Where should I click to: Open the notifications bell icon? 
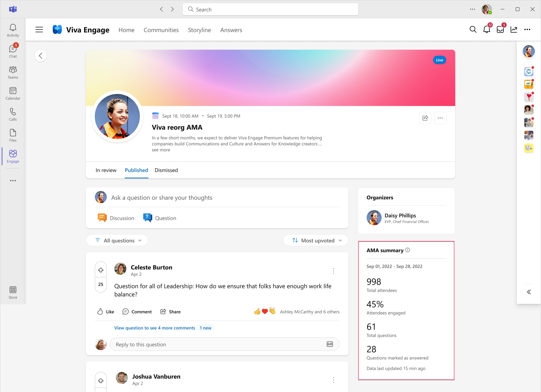(x=486, y=29)
